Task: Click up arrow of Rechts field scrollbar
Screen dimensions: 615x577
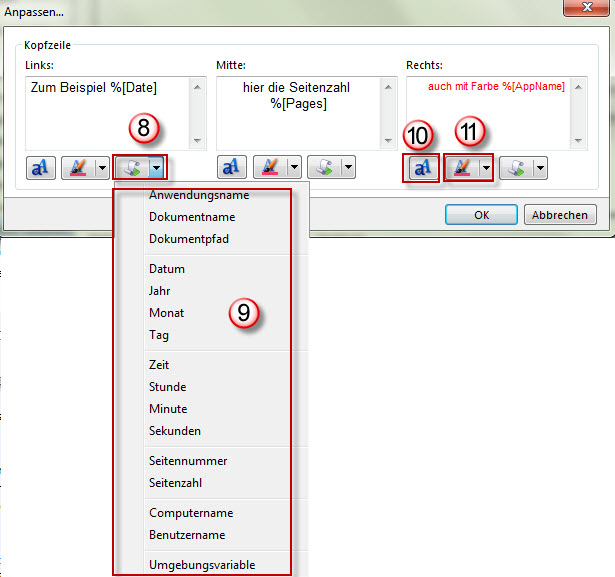Action: tap(578, 87)
